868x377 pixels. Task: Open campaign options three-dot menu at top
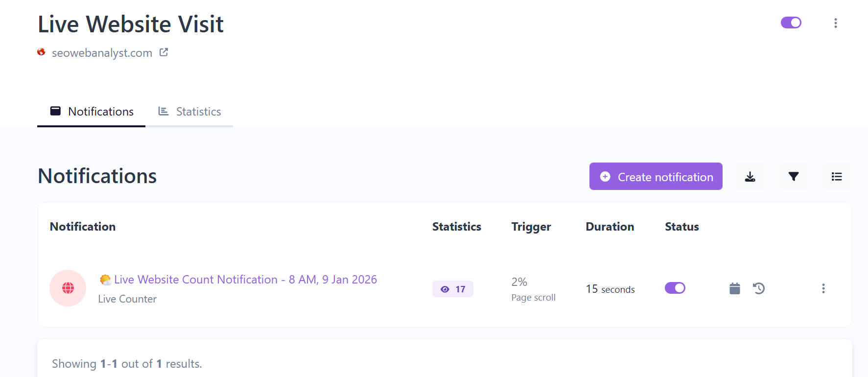(836, 23)
